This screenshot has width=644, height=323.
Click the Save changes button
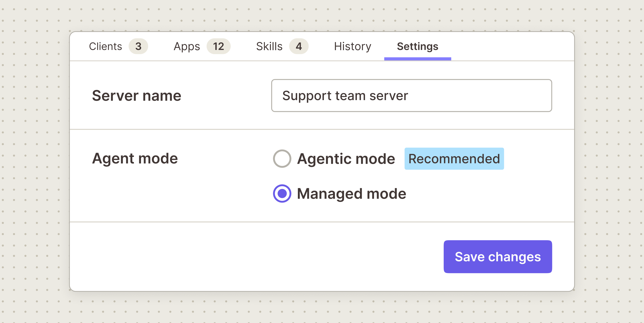pos(498,257)
